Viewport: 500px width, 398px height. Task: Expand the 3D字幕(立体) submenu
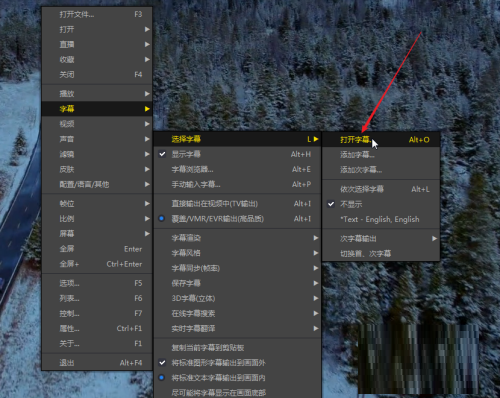click(237, 298)
